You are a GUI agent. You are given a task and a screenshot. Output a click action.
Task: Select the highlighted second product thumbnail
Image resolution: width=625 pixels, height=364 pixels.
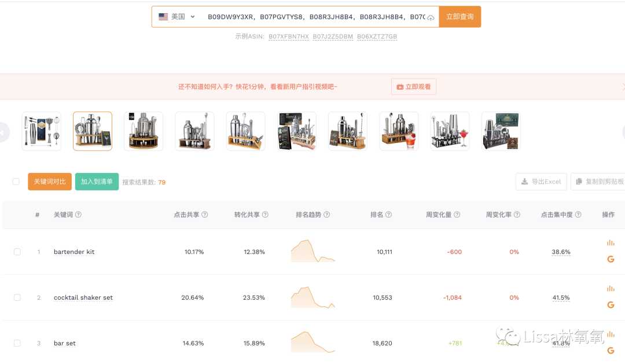tap(92, 131)
